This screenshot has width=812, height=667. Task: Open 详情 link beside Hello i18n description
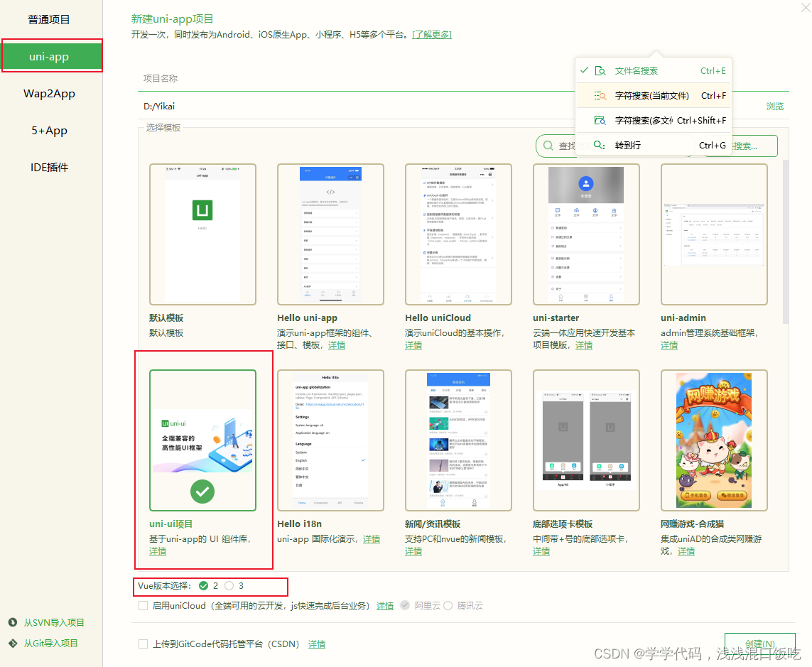point(372,539)
